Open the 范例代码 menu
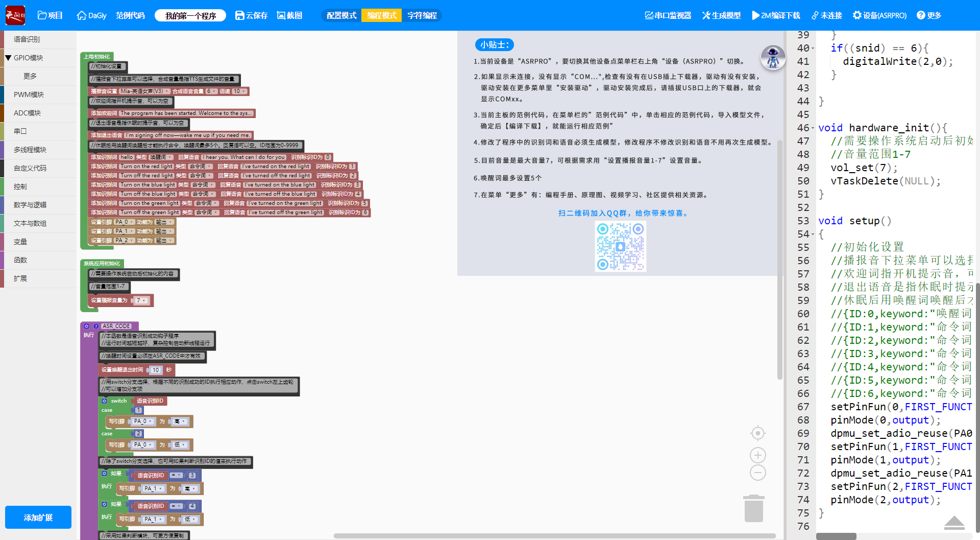 [130, 15]
